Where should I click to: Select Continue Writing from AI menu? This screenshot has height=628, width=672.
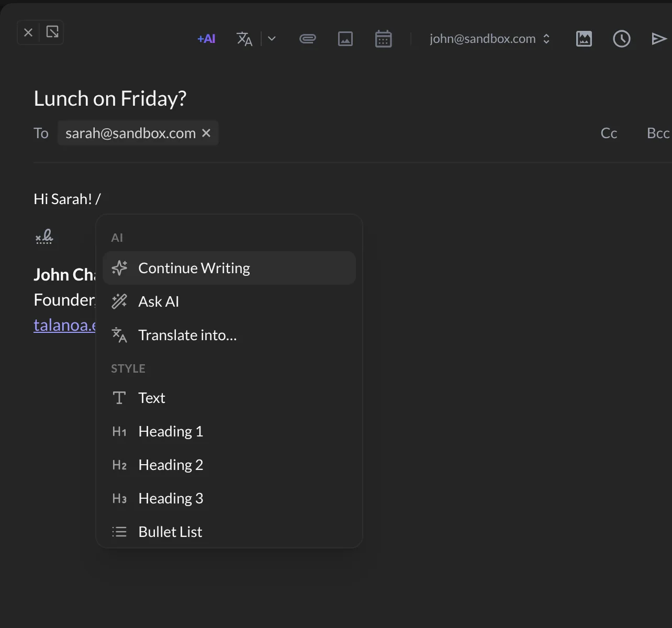click(x=229, y=268)
